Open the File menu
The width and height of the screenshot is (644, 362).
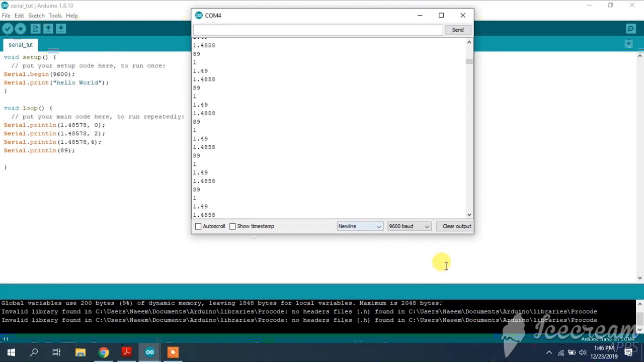(x=6, y=16)
